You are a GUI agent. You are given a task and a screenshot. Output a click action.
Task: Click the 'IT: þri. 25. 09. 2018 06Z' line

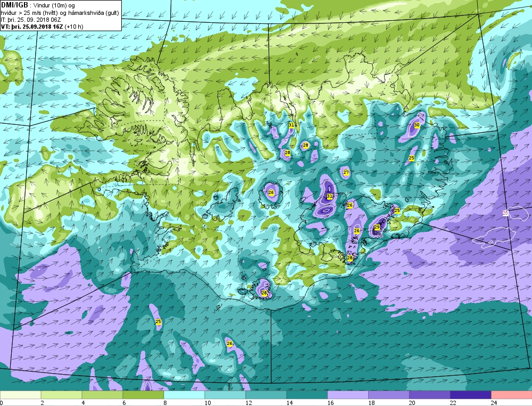(x=31, y=20)
